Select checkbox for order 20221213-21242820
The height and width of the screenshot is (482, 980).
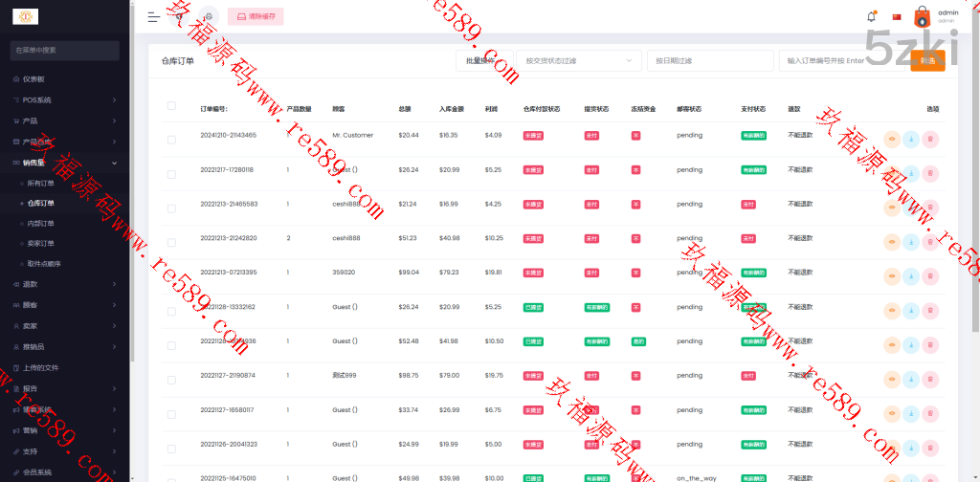pyautogui.click(x=171, y=243)
